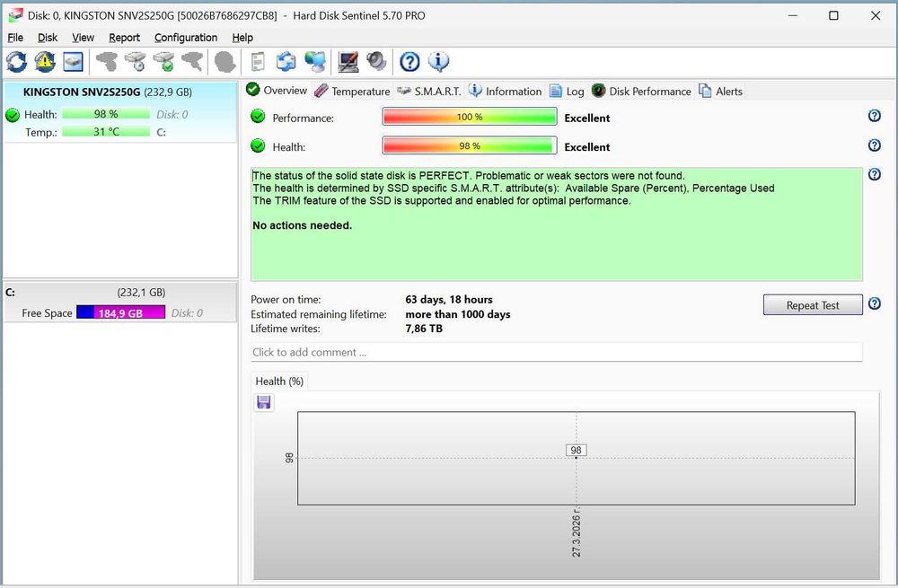
Task: Click the 184,9 GB Free Space bar
Action: (x=121, y=312)
